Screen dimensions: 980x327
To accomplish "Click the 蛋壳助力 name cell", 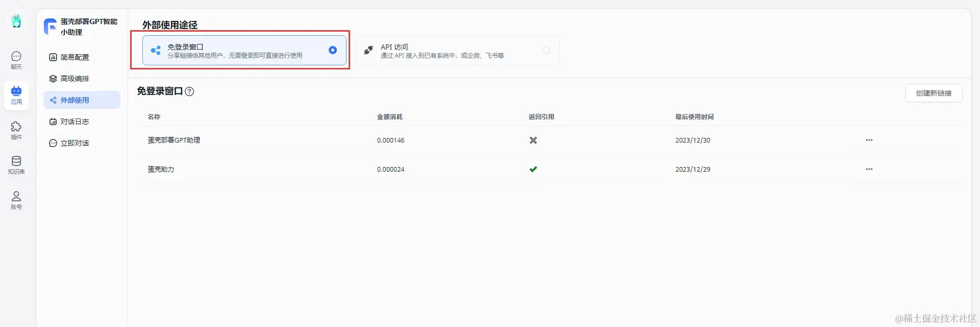I will (x=161, y=169).
